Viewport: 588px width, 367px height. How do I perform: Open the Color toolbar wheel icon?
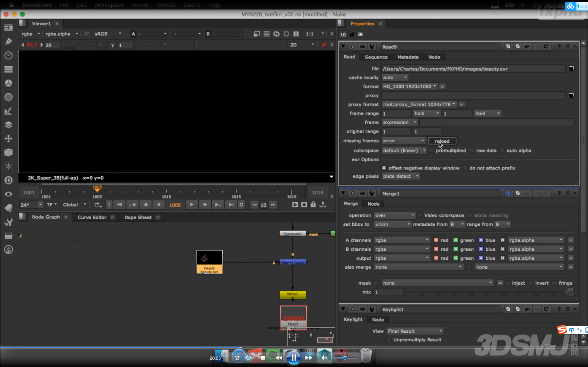click(8, 83)
